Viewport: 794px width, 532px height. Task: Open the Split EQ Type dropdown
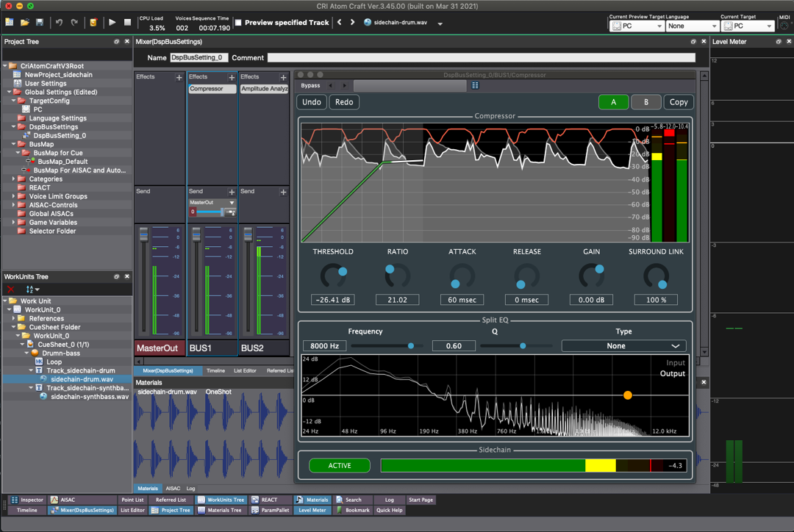pos(623,345)
